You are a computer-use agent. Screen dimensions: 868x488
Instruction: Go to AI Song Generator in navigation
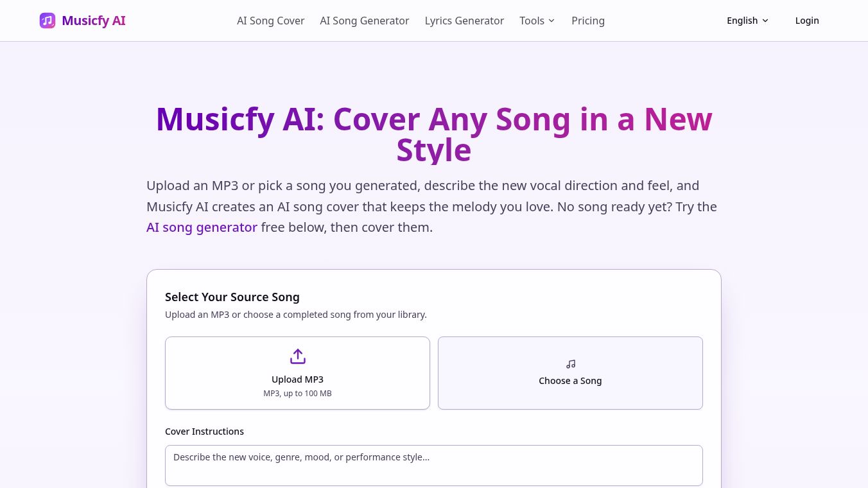click(364, 21)
